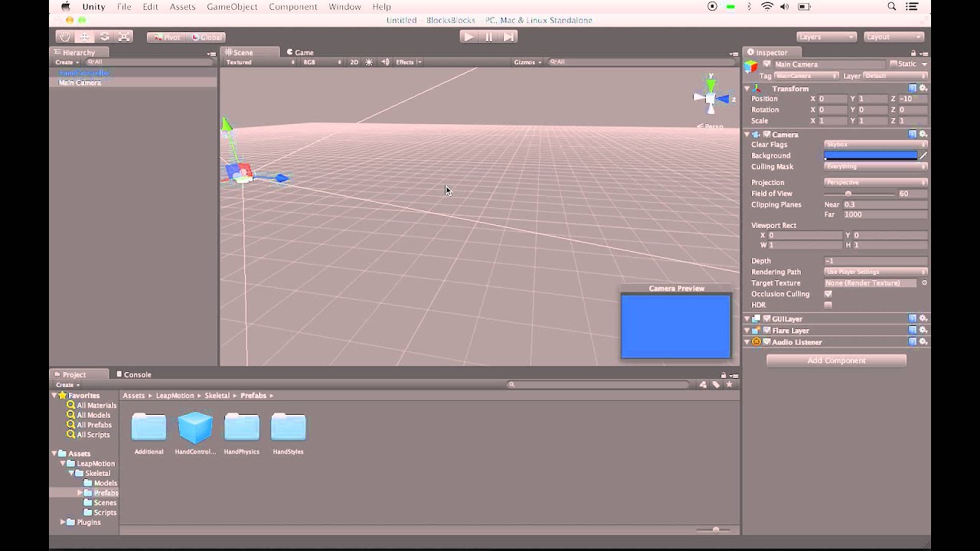Toggle 2D scene view mode
The width and height of the screenshot is (980, 551).
354,62
